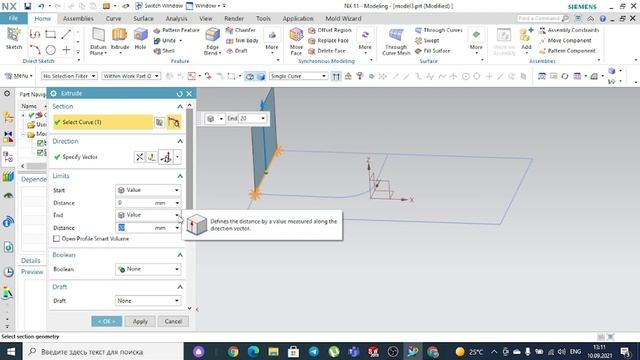This screenshot has width=640, height=360.
Task: Collapse the Limits group
Action: (x=180, y=176)
